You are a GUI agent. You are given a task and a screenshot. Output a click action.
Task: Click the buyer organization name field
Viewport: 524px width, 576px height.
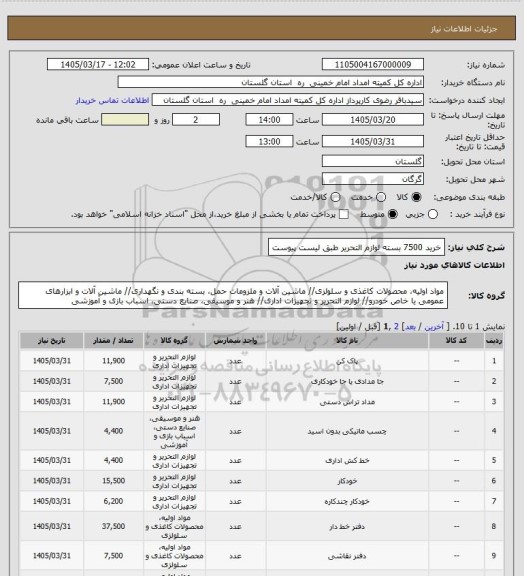coord(270,82)
